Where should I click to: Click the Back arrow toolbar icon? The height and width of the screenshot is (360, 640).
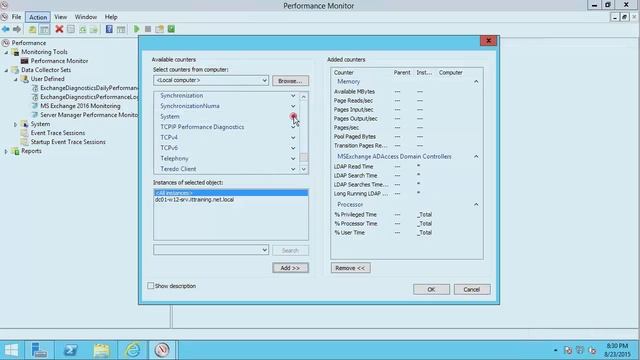(6, 29)
